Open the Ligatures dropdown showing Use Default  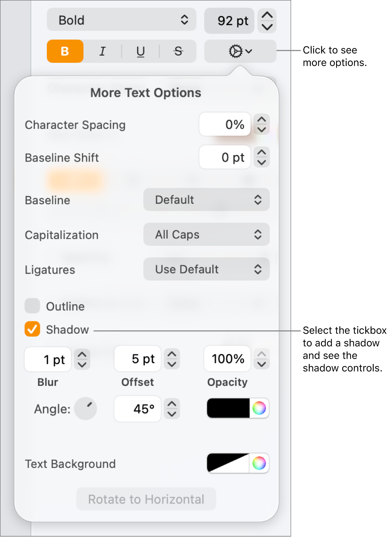206,269
